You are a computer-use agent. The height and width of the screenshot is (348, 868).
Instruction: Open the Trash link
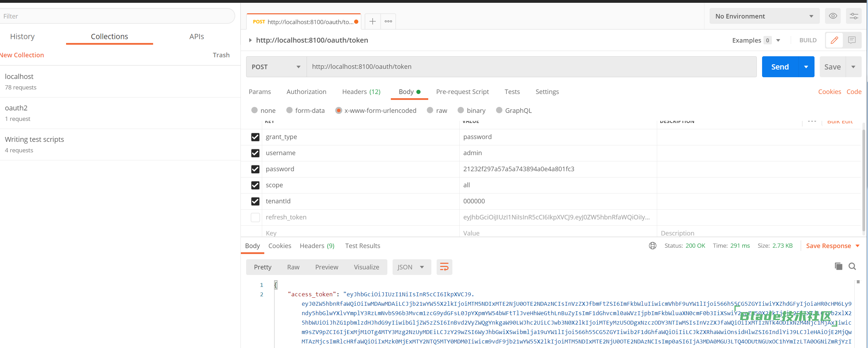point(221,55)
